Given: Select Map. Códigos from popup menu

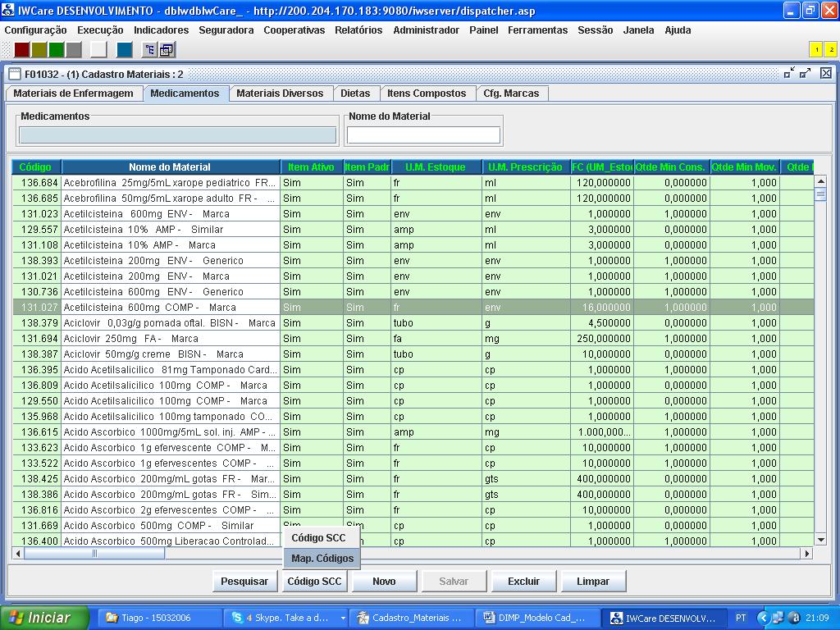Looking at the screenshot, I should coord(322,559).
